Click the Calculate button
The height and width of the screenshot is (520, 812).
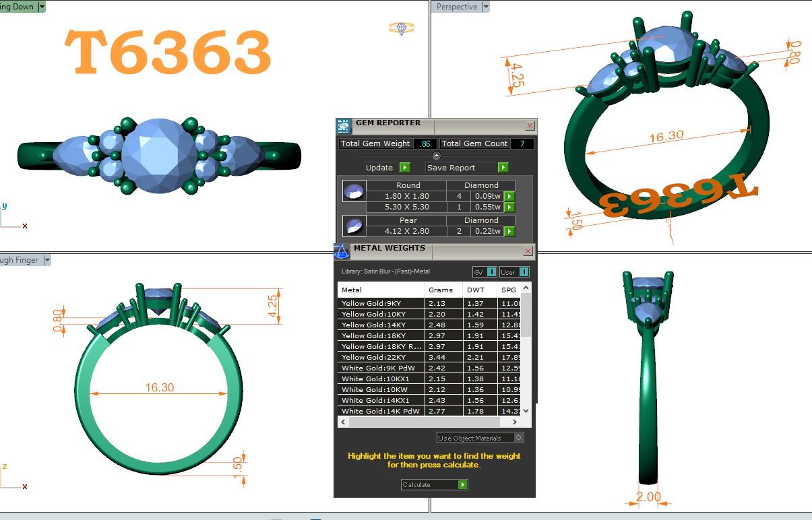point(434,485)
